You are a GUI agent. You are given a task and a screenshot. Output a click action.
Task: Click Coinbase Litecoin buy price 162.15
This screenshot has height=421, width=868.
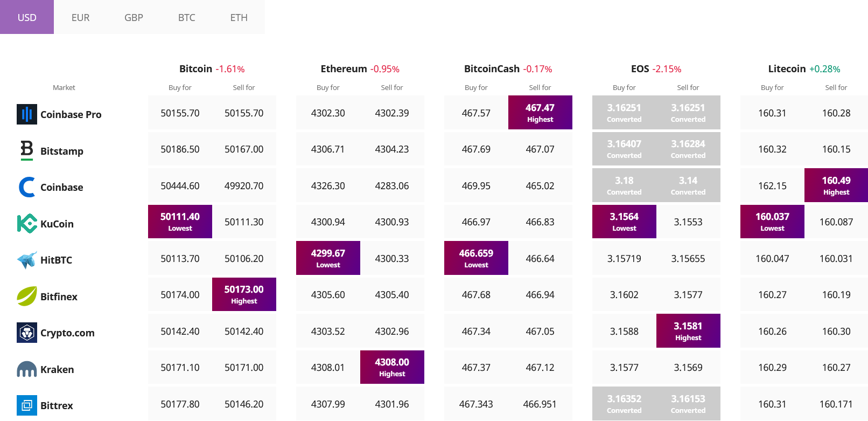(x=772, y=186)
